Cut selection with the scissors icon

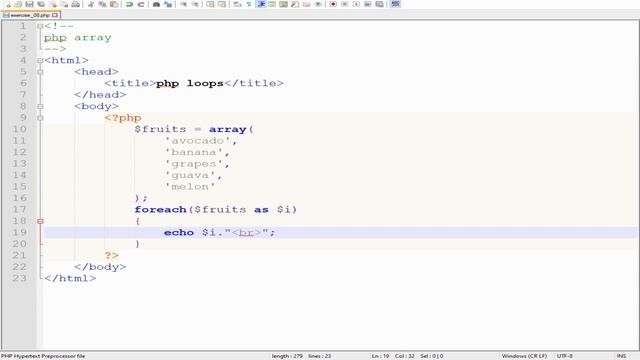(91, 4)
